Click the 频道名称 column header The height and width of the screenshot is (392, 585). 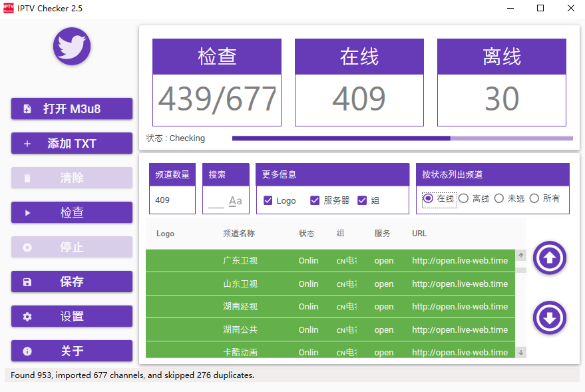239,234
